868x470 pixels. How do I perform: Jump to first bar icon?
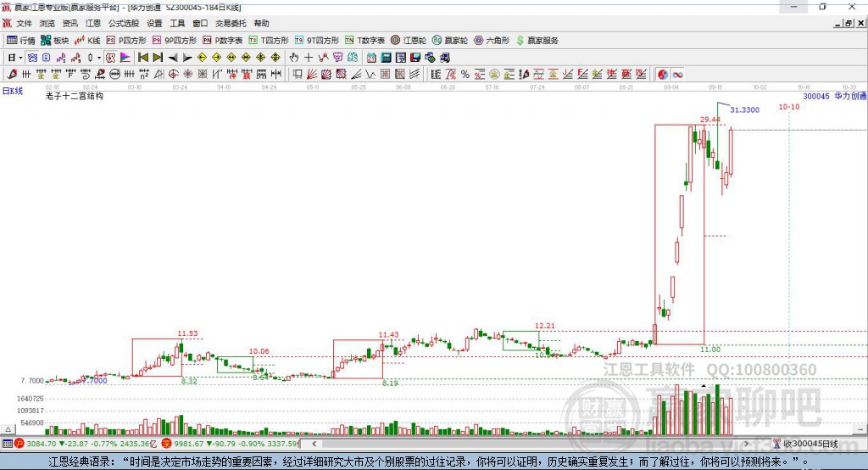coord(142,58)
